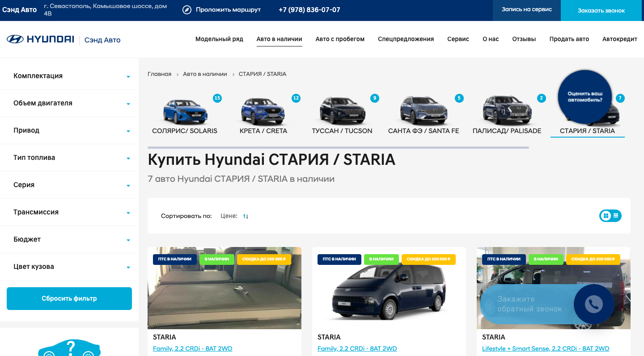
Task: Expand the Трансмиссия filter
Action: tap(69, 212)
